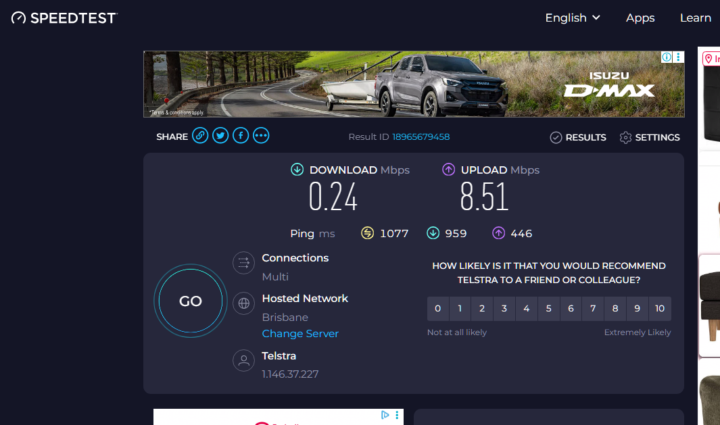Click the share link icon
Image resolution: width=720 pixels, height=425 pixels.
[x=200, y=136]
